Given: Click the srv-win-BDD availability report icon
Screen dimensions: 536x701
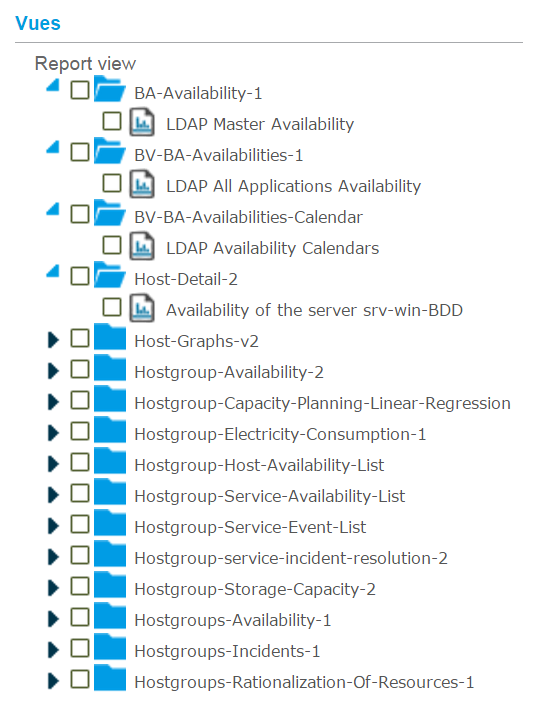Looking at the screenshot, I should pyautogui.click(x=142, y=308).
